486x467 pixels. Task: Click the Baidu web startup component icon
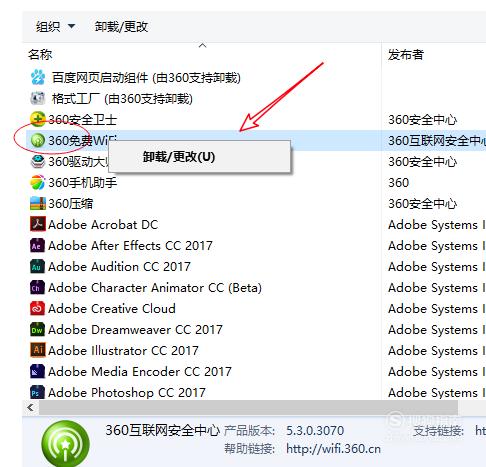pos(38,77)
